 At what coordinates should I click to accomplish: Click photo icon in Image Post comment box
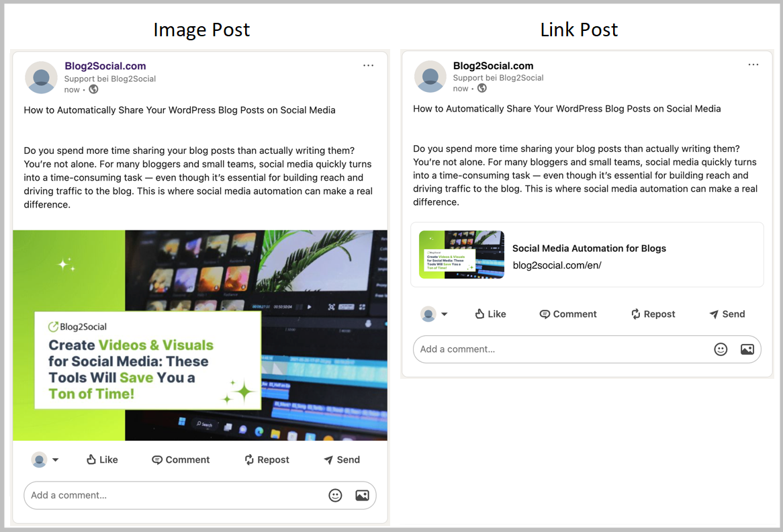pos(362,496)
